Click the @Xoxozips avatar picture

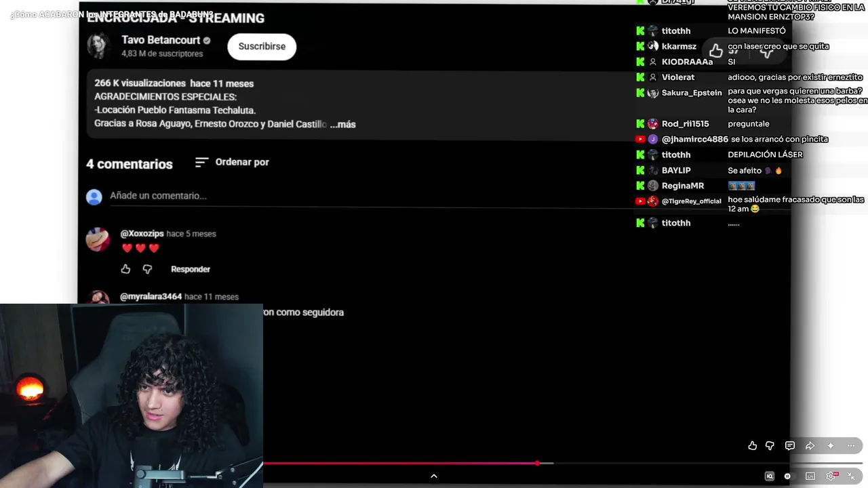tap(98, 239)
